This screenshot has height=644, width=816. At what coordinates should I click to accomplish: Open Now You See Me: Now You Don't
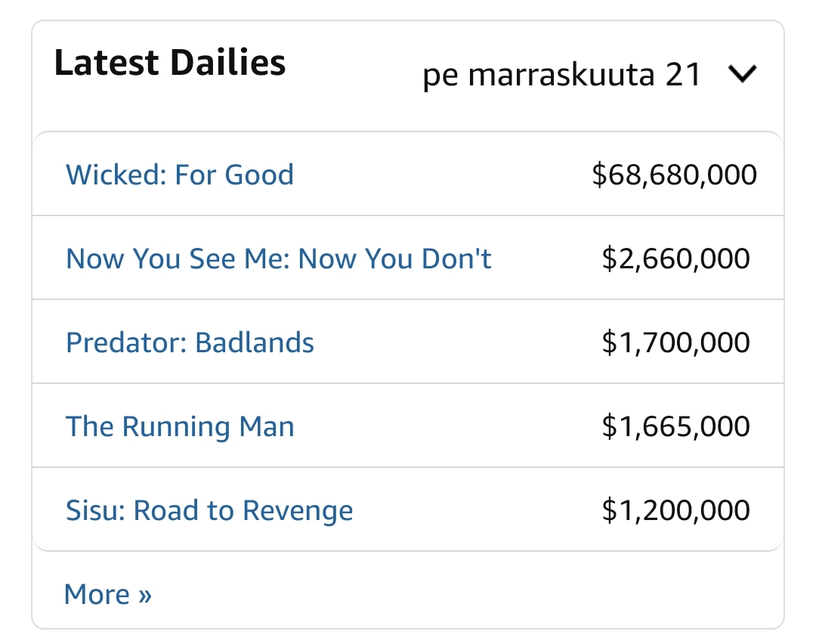[279, 259]
